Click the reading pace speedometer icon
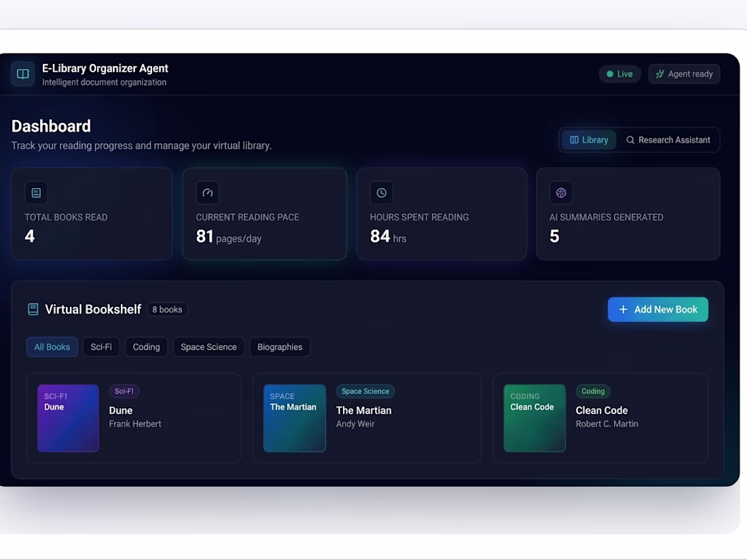 tap(208, 193)
